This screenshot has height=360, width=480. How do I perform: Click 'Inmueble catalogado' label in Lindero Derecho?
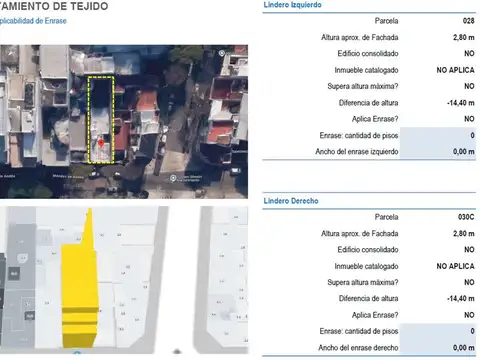pyautogui.click(x=366, y=266)
